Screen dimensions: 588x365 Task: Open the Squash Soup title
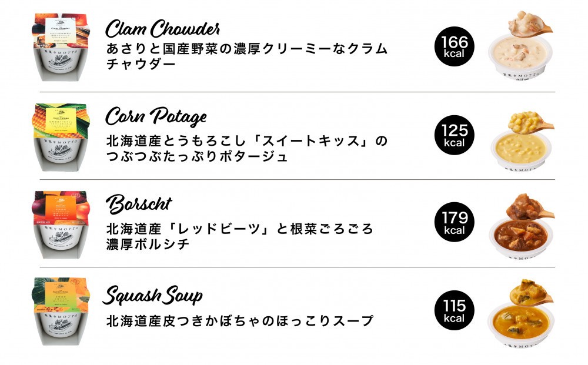pos(153,295)
